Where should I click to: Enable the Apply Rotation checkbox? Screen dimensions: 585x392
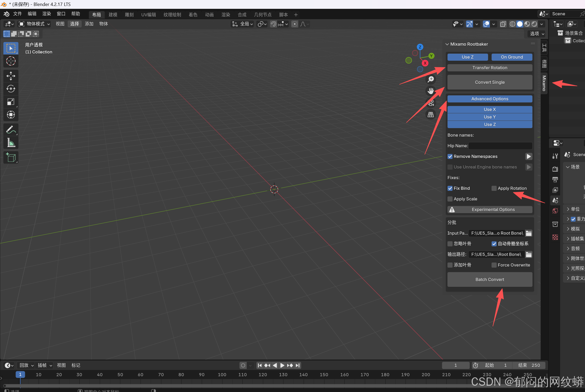pos(494,188)
